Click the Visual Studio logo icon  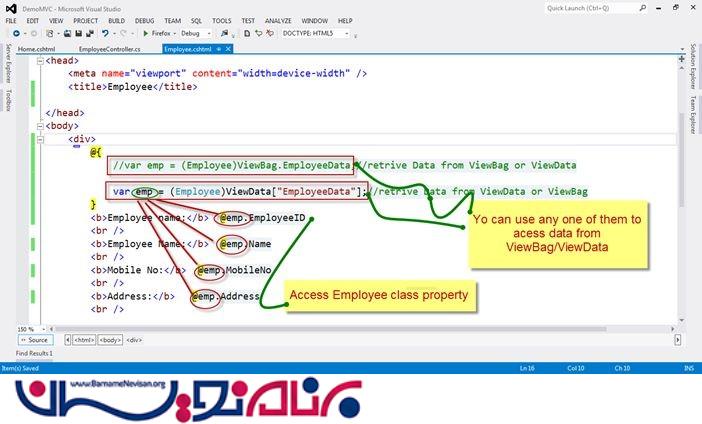pos(11,8)
